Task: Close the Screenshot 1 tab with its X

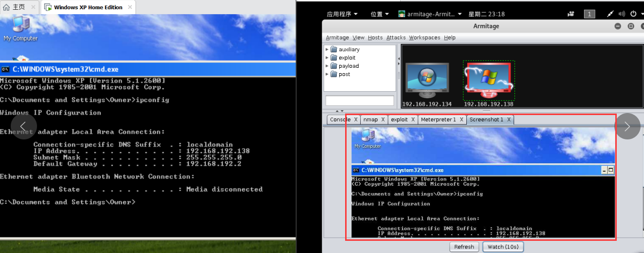Action: click(x=509, y=119)
